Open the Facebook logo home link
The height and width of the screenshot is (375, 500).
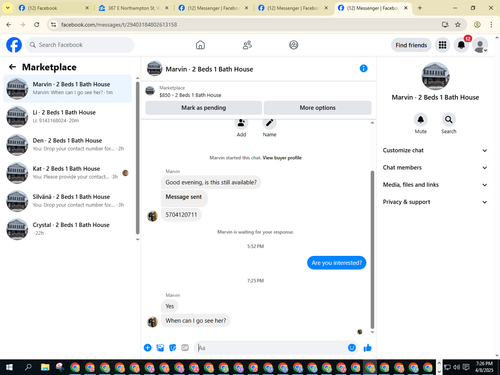point(14,45)
